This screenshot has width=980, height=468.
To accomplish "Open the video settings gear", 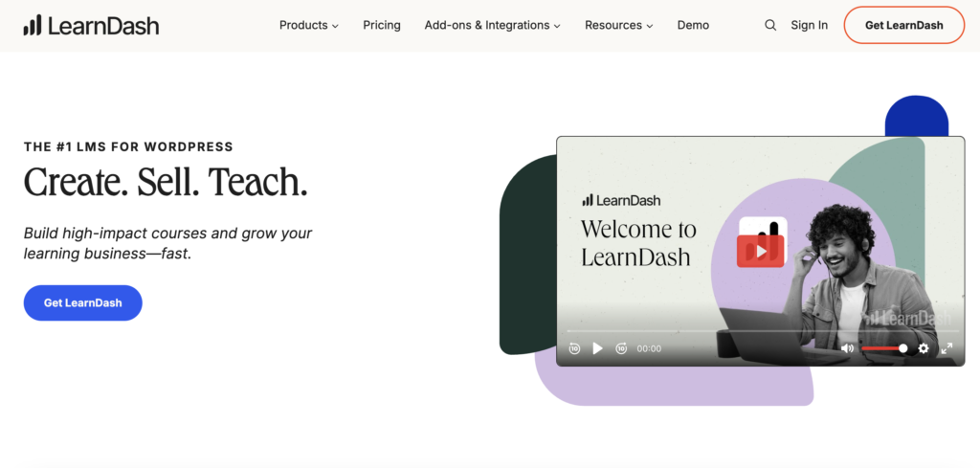I will [x=924, y=348].
